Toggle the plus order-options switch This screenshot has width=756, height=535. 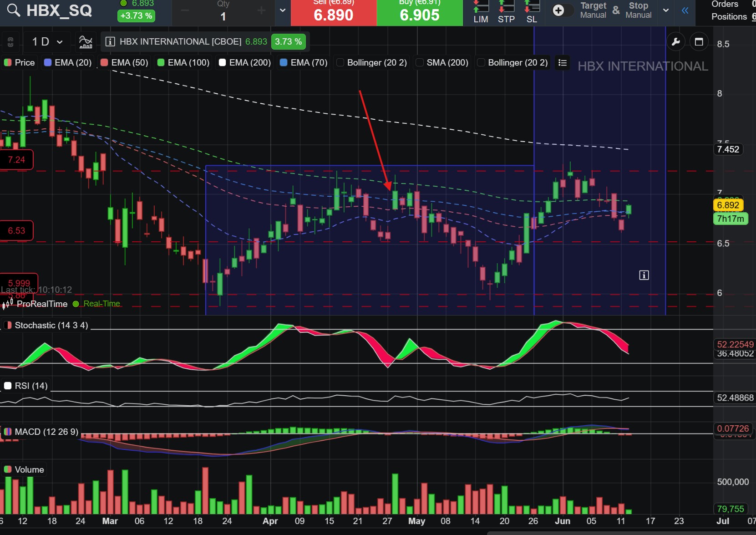tap(563, 10)
